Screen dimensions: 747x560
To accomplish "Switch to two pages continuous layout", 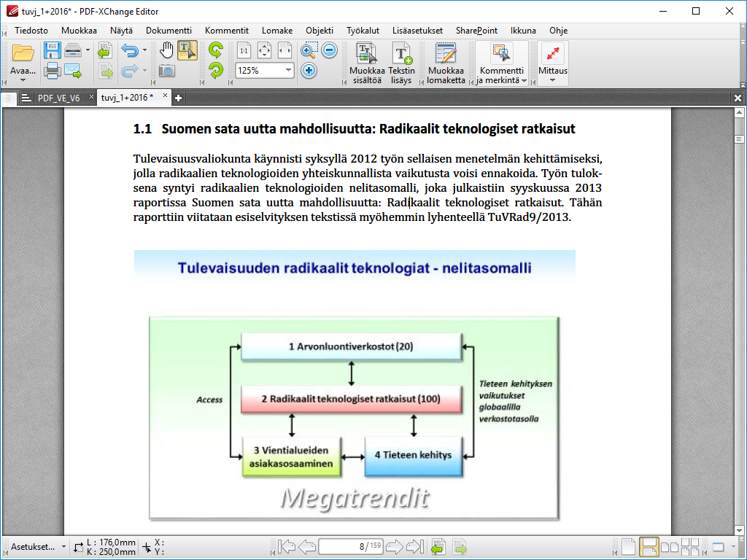I will tap(690, 547).
